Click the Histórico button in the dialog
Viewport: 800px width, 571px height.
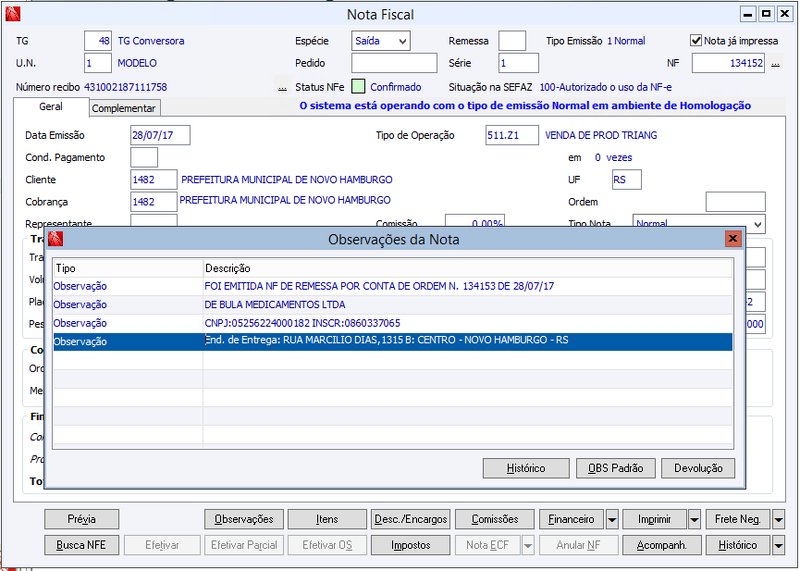coord(526,468)
